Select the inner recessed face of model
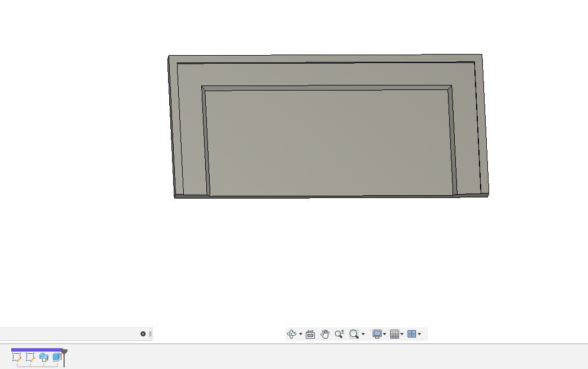The image size is (588, 369). pyautogui.click(x=330, y=143)
